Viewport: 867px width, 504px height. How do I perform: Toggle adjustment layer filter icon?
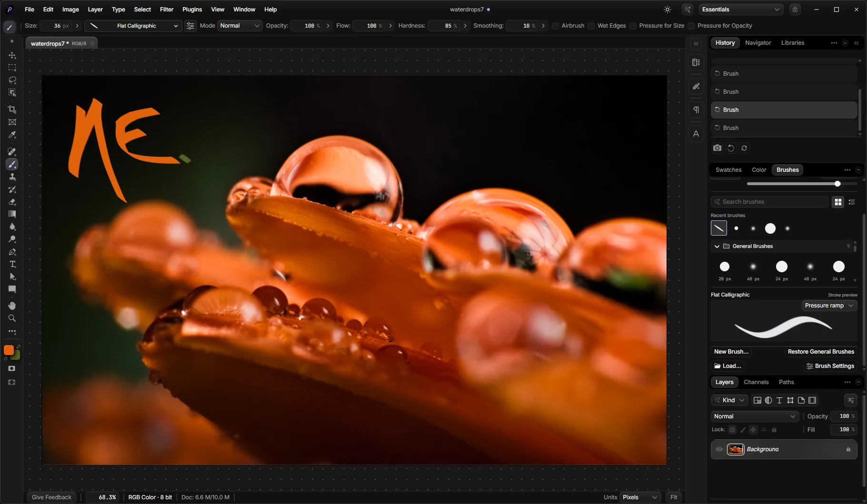[x=768, y=400]
